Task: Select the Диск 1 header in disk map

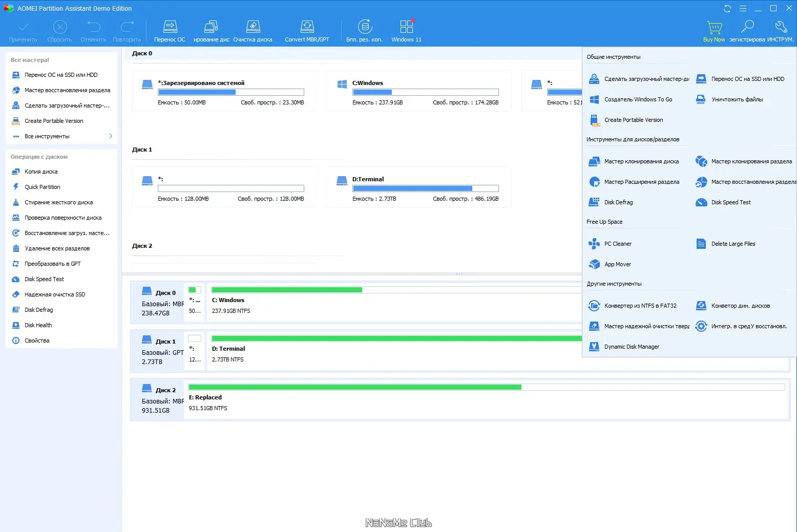Action: point(157,351)
